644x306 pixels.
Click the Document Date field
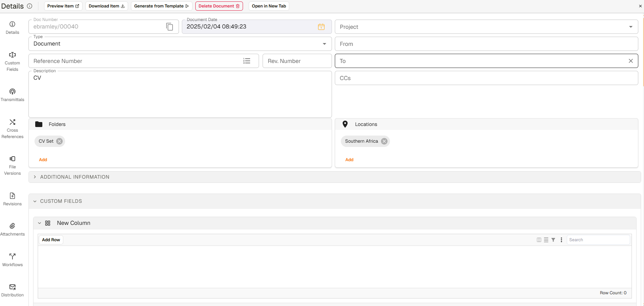point(257,27)
